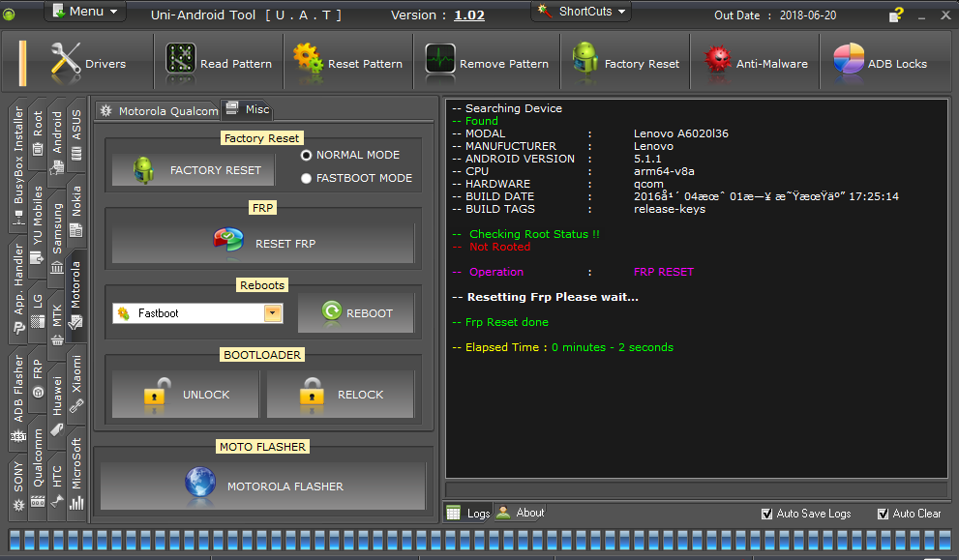Switch to the Misc tab

[x=248, y=109]
